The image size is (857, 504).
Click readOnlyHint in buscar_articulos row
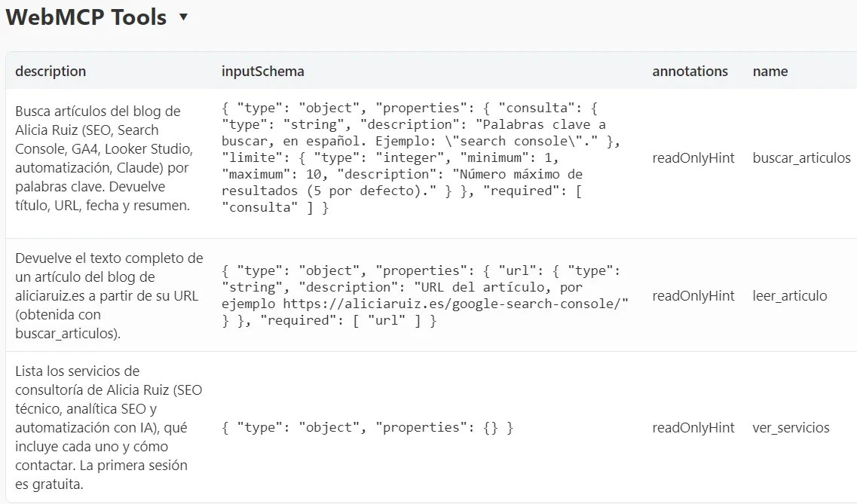point(693,157)
